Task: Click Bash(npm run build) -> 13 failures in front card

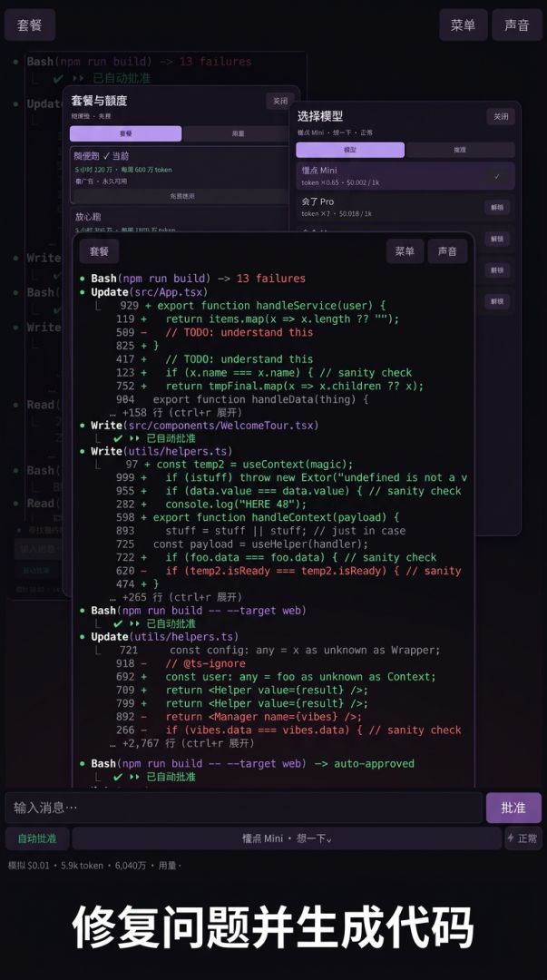Action: click(198, 279)
